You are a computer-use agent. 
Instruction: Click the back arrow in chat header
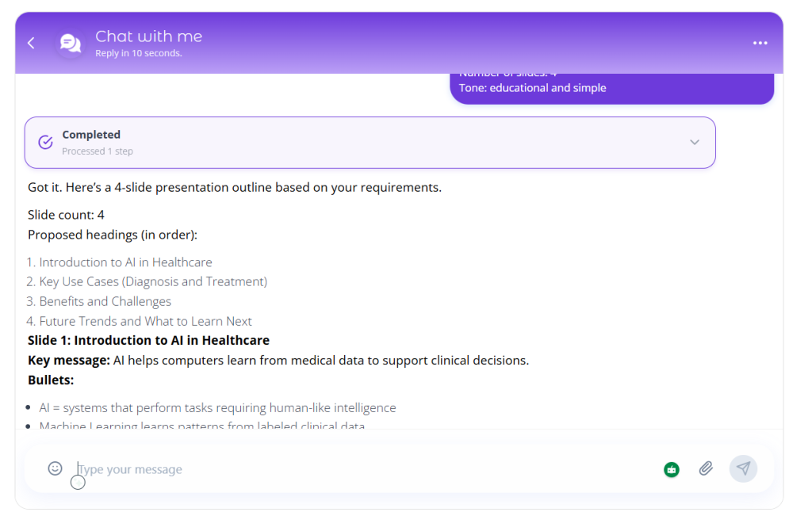point(31,43)
